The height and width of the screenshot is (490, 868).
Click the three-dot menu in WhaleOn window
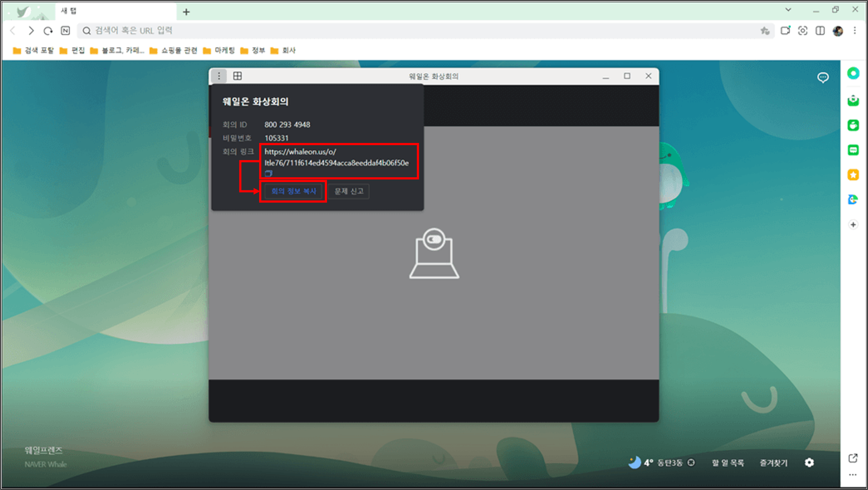pos(219,76)
